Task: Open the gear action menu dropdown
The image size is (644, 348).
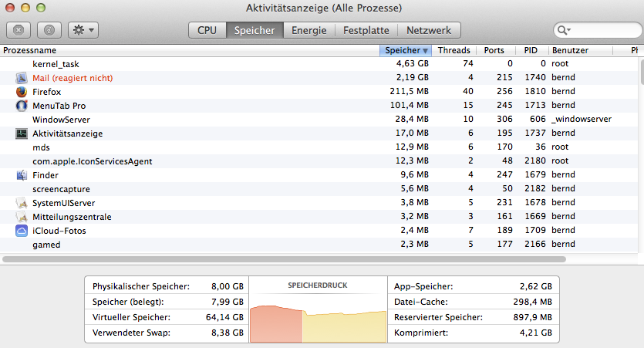Action: tap(83, 30)
